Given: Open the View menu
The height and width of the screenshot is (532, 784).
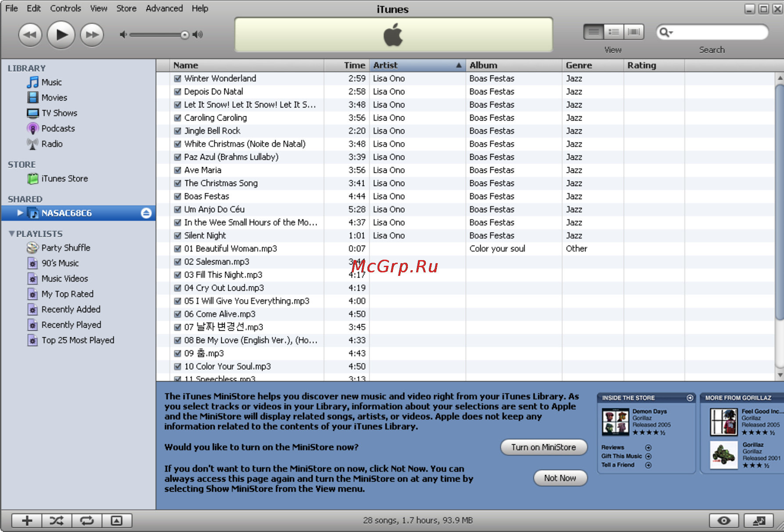Looking at the screenshot, I should pos(99,8).
